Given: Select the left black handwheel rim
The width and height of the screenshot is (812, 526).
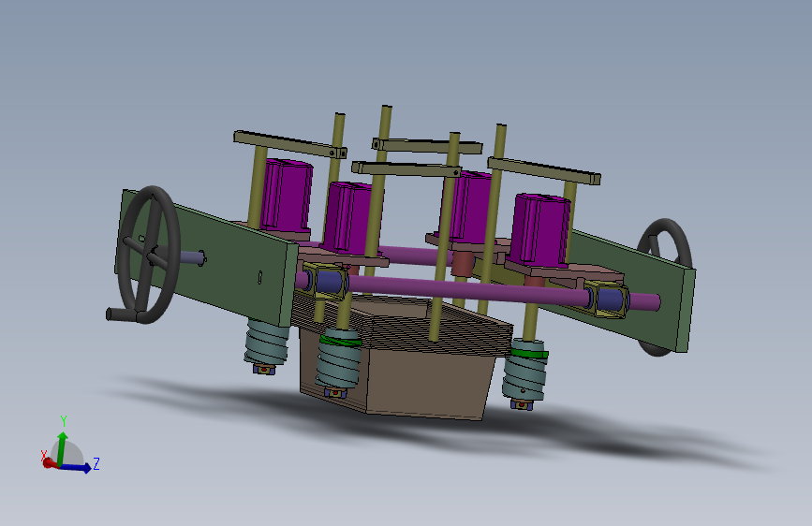Looking at the screenshot, I should [149, 255].
